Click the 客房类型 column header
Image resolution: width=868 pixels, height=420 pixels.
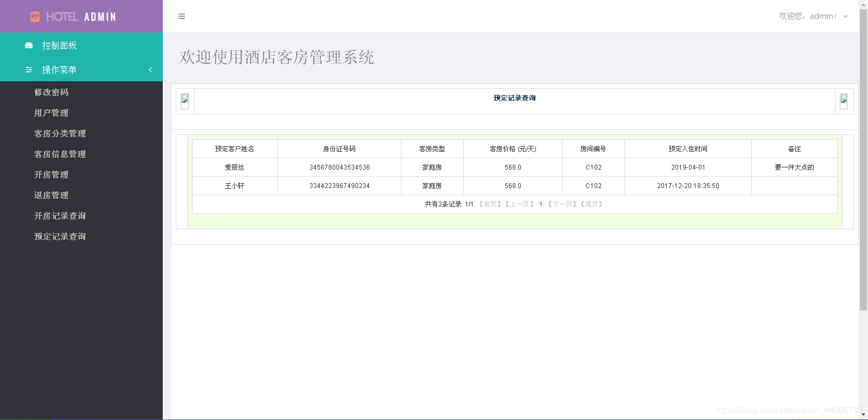(432, 149)
